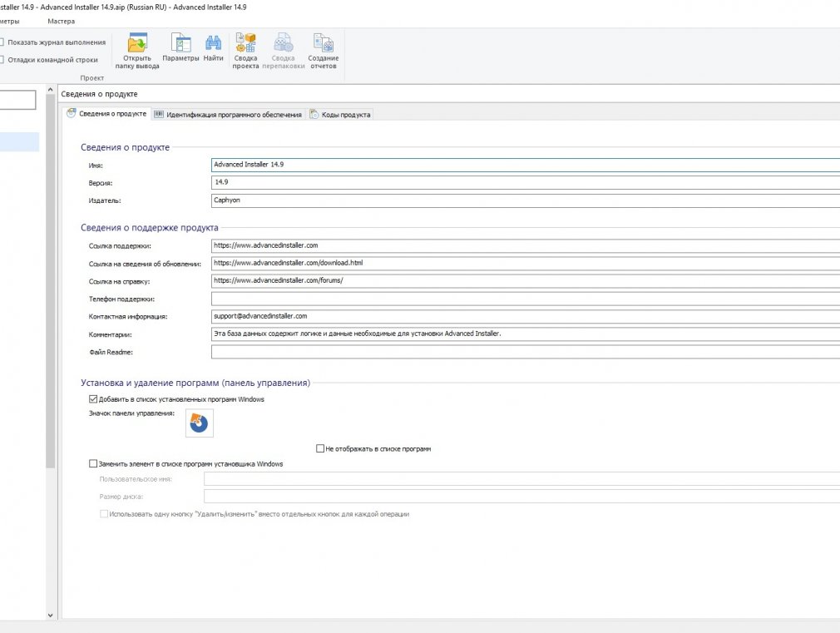Select the highlighted item in left panel
The height and width of the screenshot is (633, 840).
pyautogui.click(x=19, y=142)
